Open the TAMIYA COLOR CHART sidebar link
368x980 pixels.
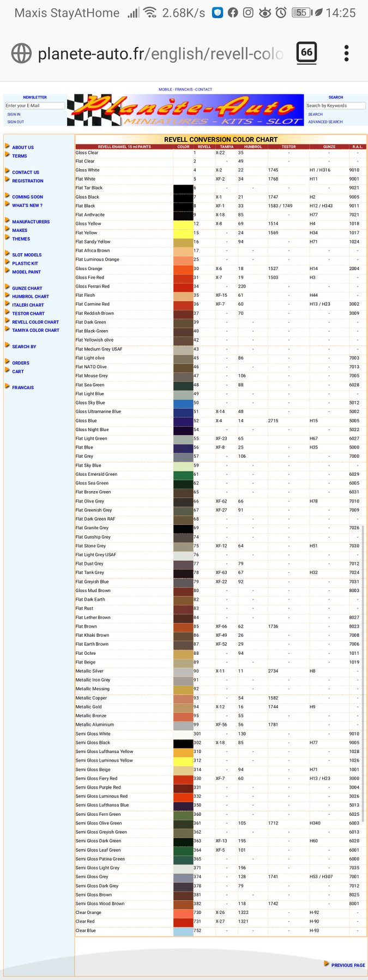pos(36,330)
